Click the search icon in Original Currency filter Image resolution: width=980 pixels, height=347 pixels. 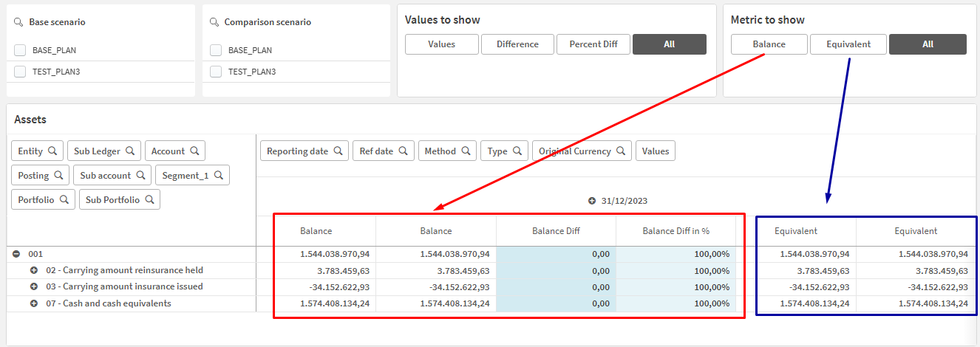tap(621, 151)
